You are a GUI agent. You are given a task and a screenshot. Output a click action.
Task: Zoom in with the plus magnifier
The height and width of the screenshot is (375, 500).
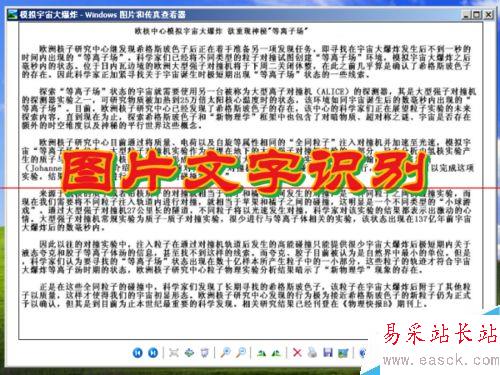(226, 352)
